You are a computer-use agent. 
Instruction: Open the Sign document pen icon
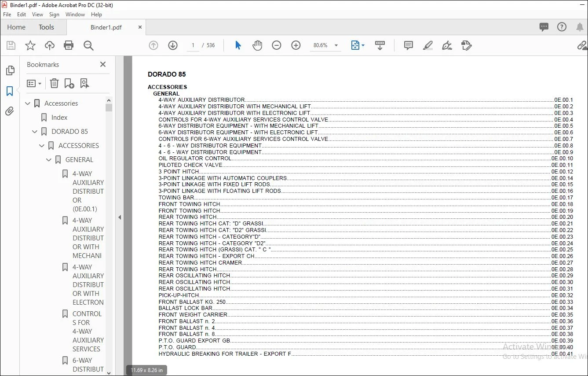tap(447, 45)
